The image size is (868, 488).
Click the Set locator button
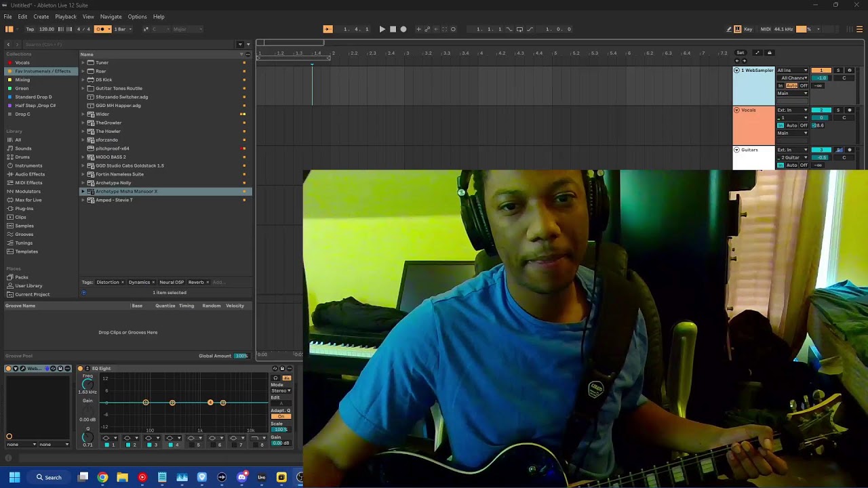click(741, 53)
